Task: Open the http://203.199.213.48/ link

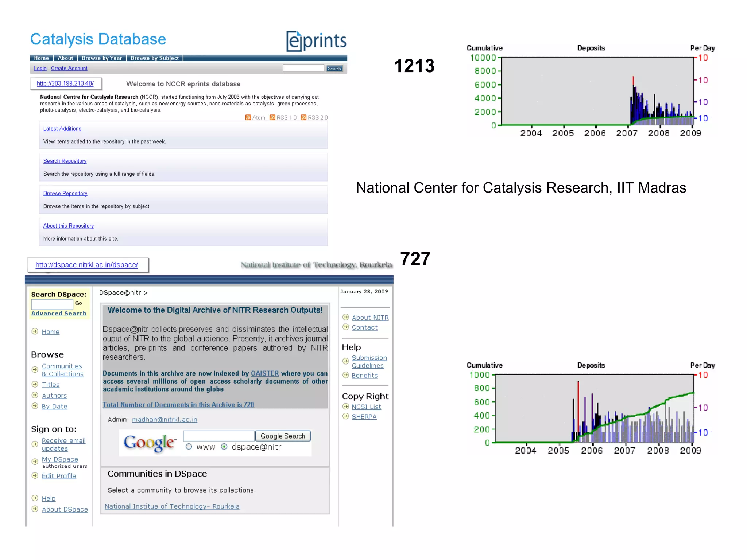Action: [65, 83]
